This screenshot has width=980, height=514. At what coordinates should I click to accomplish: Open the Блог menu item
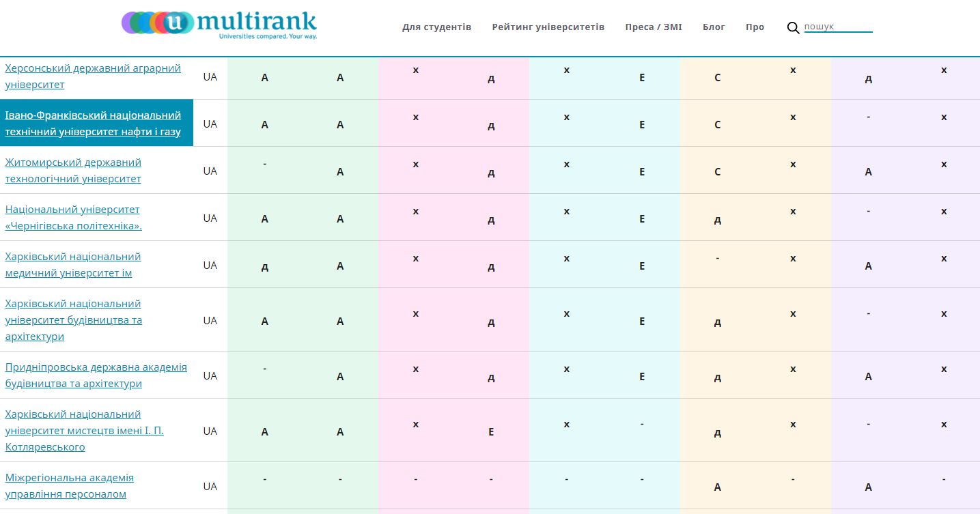click(x=714, y=27)
